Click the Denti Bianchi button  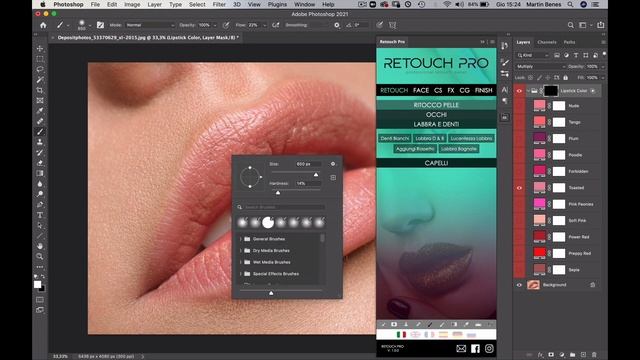[x=395, y=138]
